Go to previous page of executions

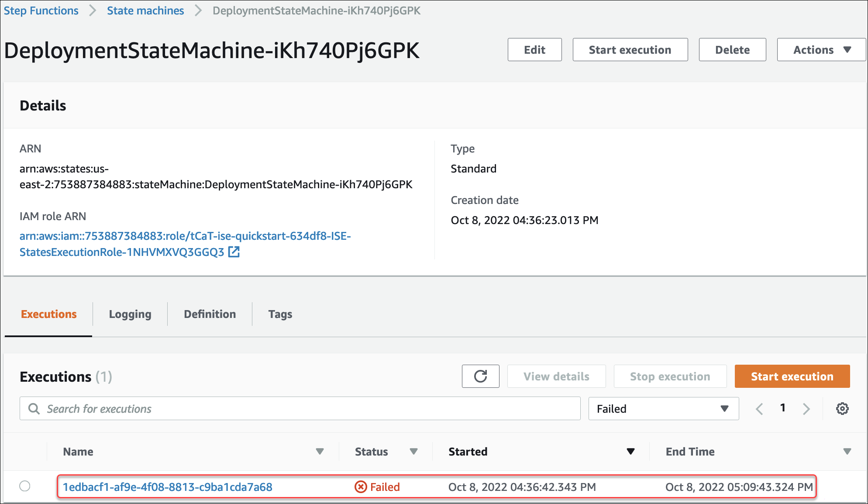pyautogui.click(x=760, y=409)
